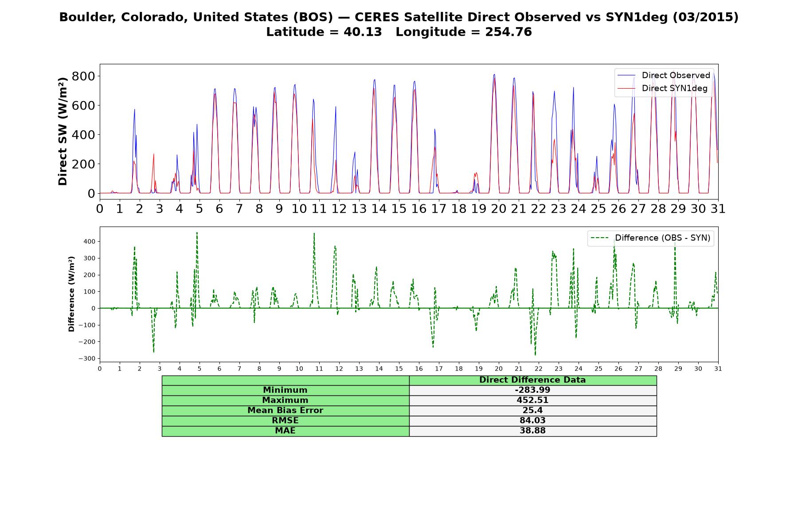Click the chart title text
Screen dimensions: 798x532
point(399,24)
